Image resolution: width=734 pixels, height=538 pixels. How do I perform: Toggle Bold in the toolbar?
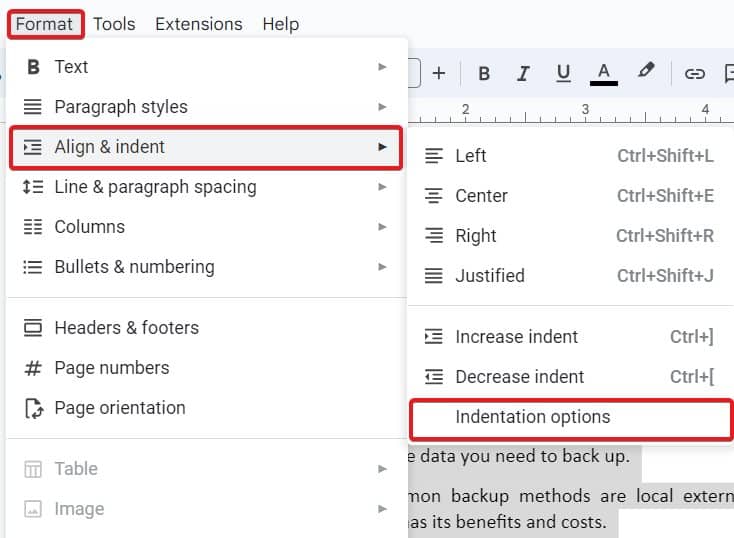484,74
